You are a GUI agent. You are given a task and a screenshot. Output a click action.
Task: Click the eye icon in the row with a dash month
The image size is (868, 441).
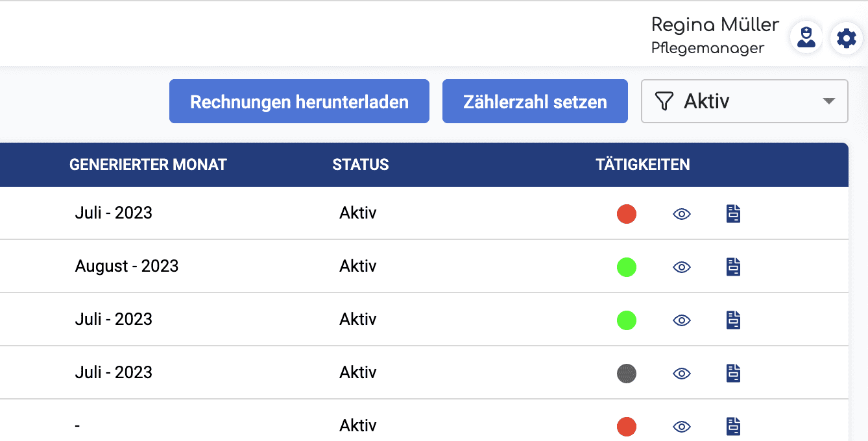tap(682, 427)
